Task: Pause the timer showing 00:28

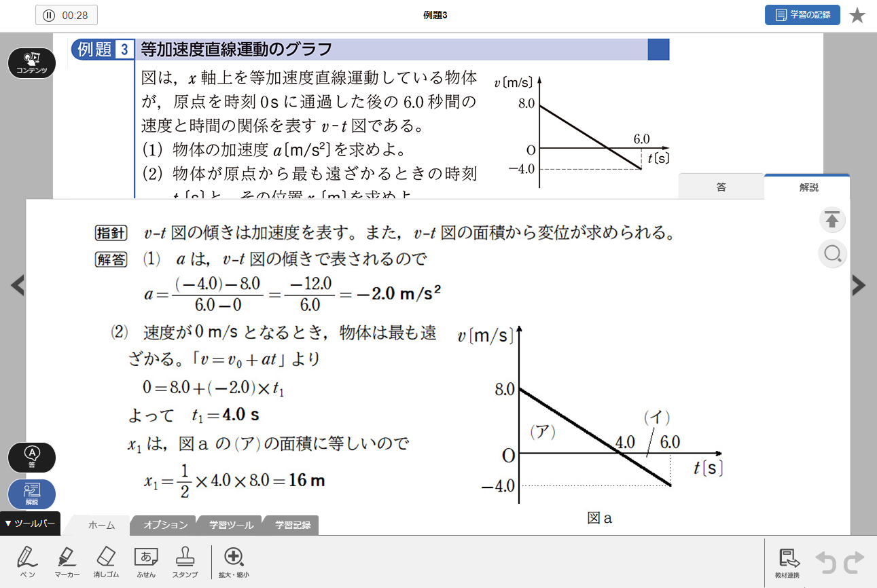Action: [66, 15]
